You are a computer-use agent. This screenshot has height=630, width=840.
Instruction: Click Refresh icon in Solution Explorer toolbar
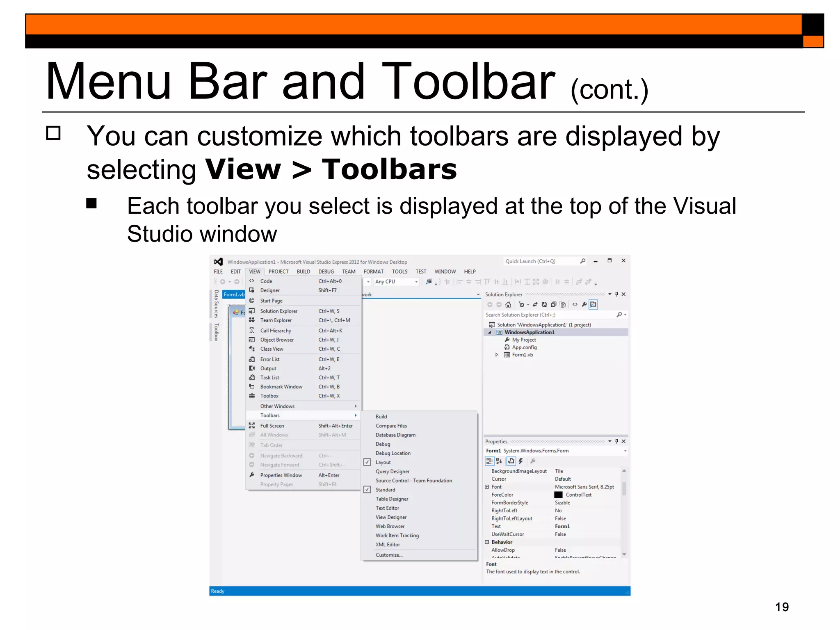(544, 304)
